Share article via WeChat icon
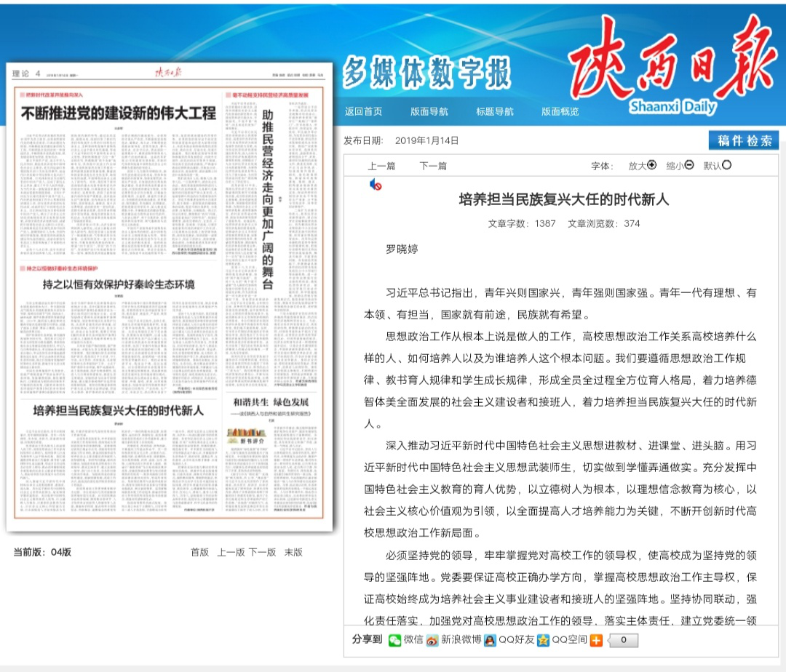This screenshot has width=786, height=672. click(x=394, y=640)
